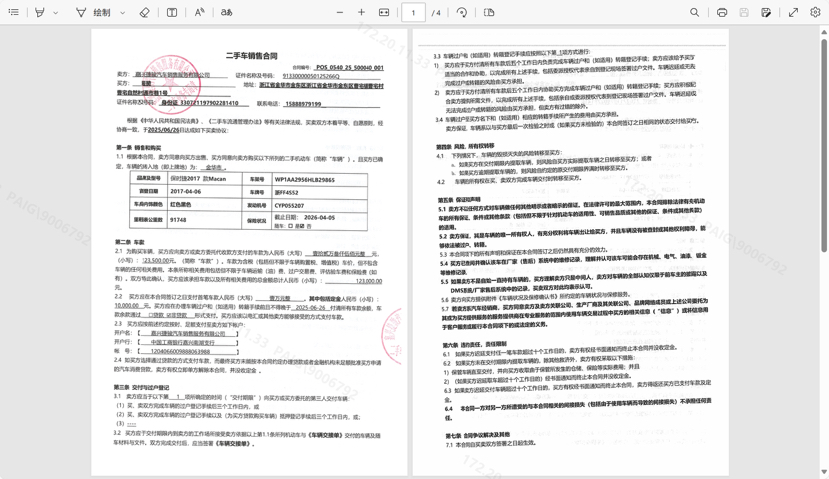
Task: Click the add text box icon
Action: (172, 13)
